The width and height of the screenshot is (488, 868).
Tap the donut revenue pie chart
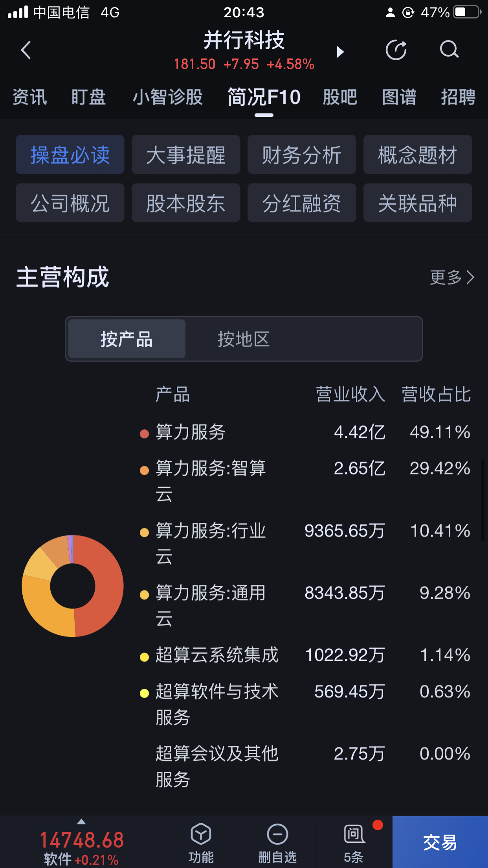coord(73,586)
